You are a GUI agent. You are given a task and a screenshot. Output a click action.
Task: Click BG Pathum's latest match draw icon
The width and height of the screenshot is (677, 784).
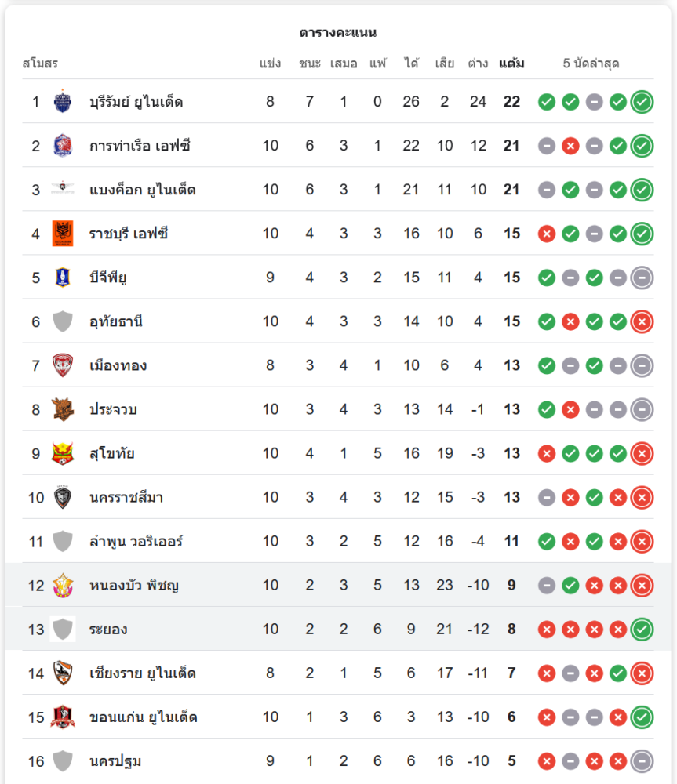(642, 278)
